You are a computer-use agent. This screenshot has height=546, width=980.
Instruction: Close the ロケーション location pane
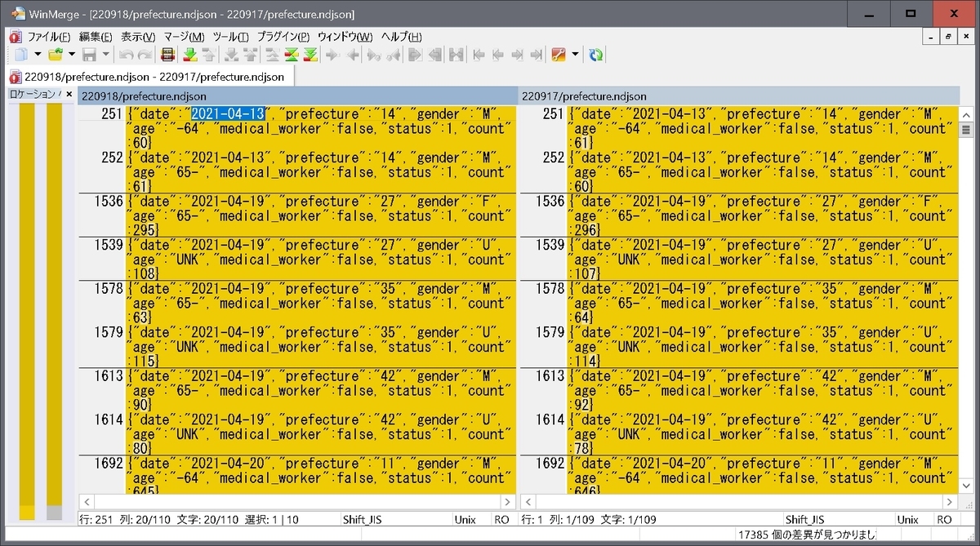(x=69, y=95)
